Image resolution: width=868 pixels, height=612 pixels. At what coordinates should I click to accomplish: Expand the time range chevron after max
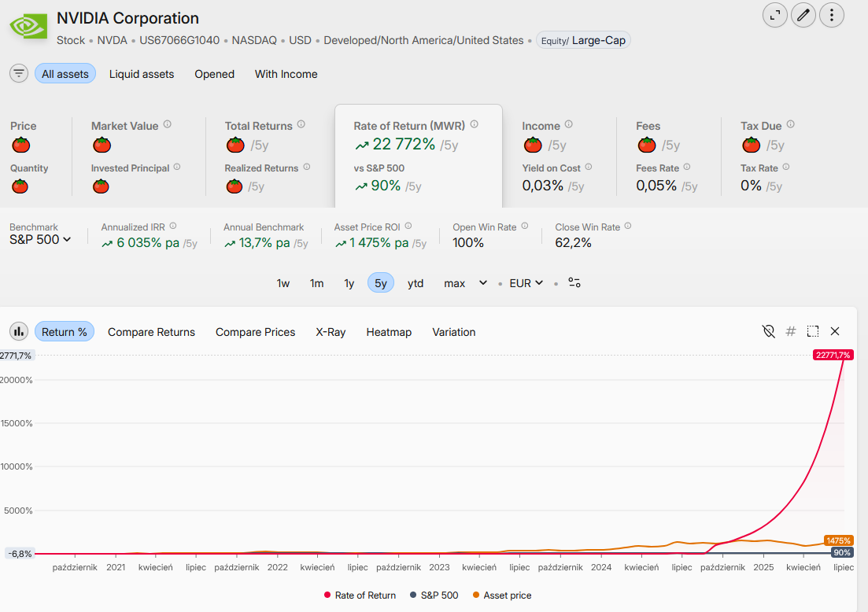pyautogui.click(x=483, y=282)
